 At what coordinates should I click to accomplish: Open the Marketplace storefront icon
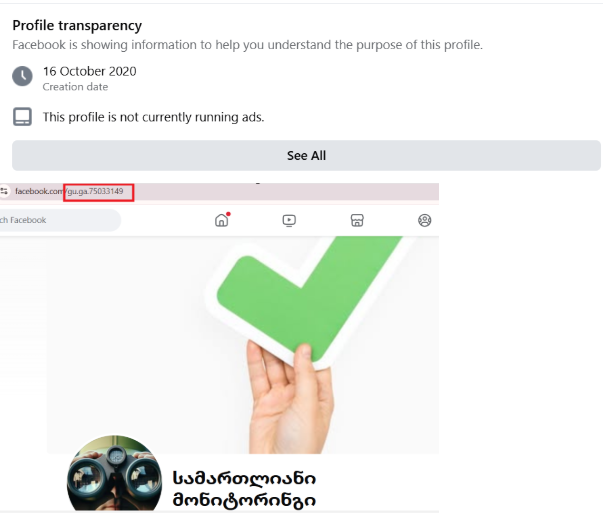[357, 220]
